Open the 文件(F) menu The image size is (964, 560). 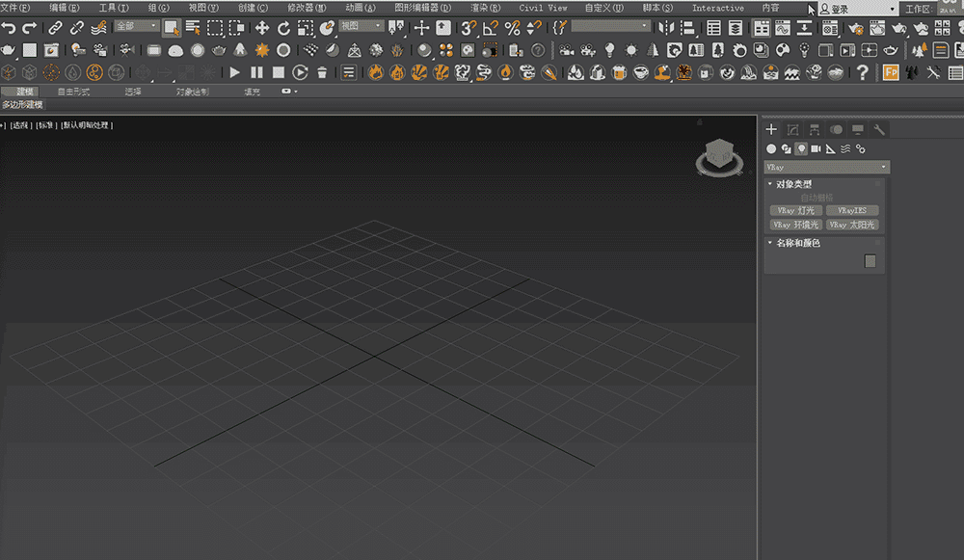click(14, 8)
